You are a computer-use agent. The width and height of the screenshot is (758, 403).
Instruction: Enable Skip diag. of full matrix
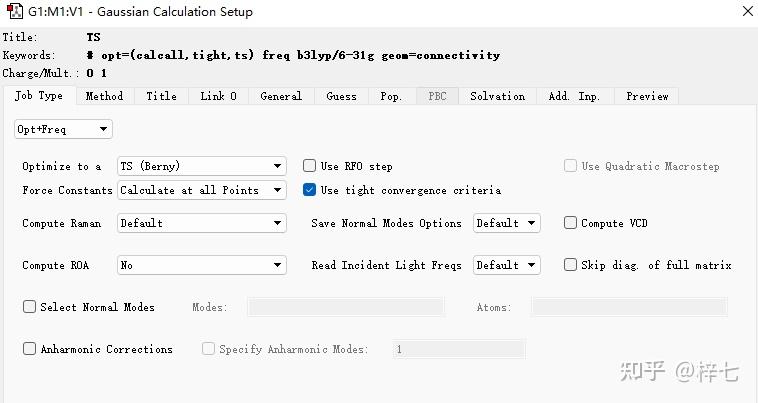pyautogui.click(x=571, y=265)
